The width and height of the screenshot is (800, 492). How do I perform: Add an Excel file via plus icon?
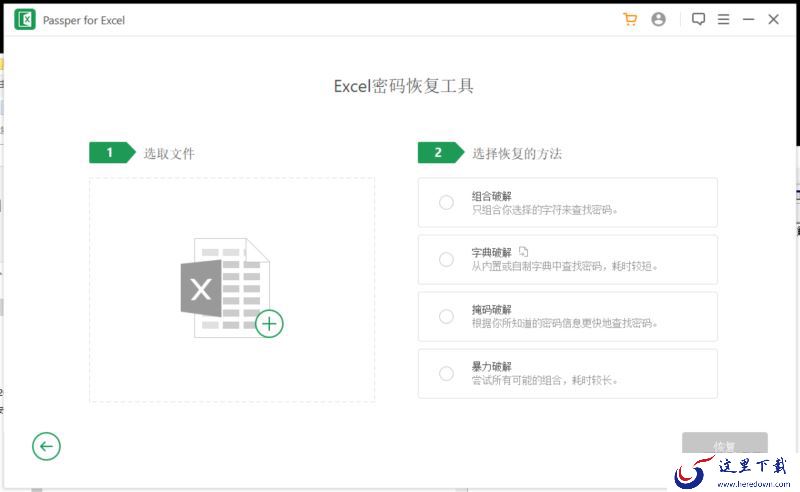point(269,324)
